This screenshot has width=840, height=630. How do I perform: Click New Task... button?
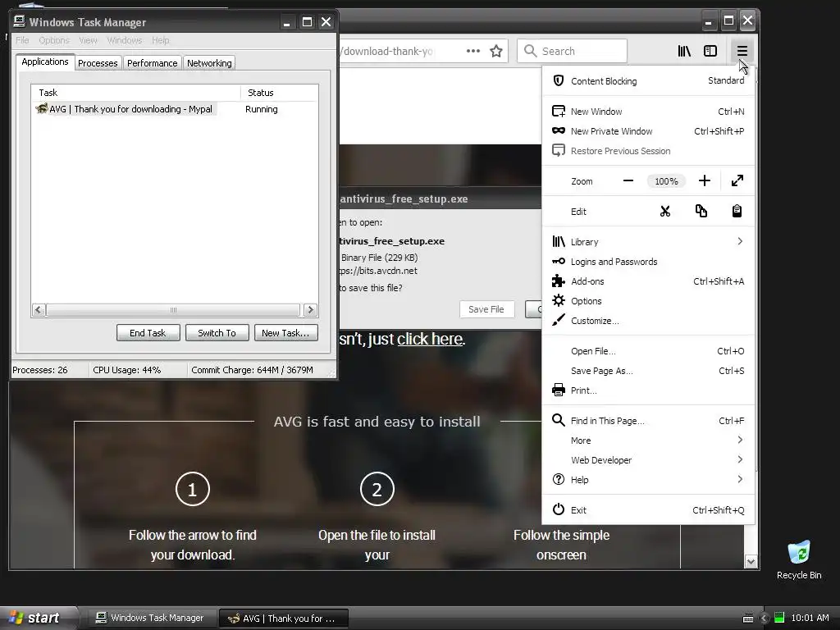tap(285, 333)
